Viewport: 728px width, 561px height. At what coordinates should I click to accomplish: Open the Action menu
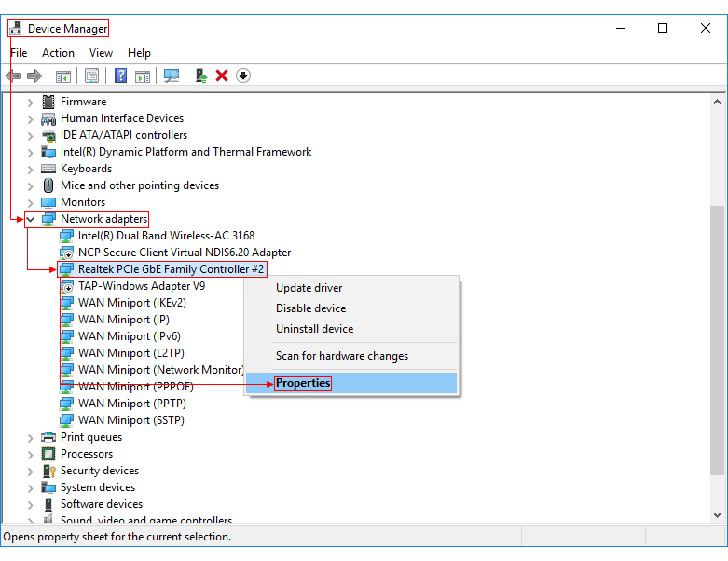tap(58, 53)
